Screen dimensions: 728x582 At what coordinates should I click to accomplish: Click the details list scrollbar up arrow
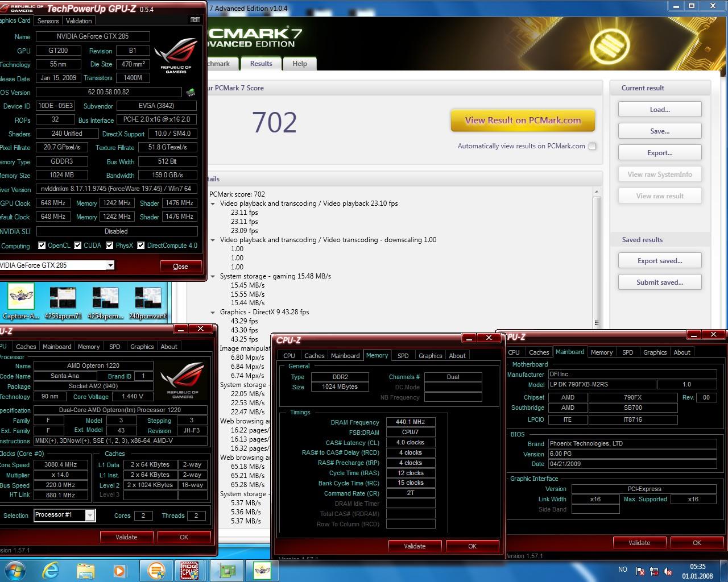(x=597, y=192)
